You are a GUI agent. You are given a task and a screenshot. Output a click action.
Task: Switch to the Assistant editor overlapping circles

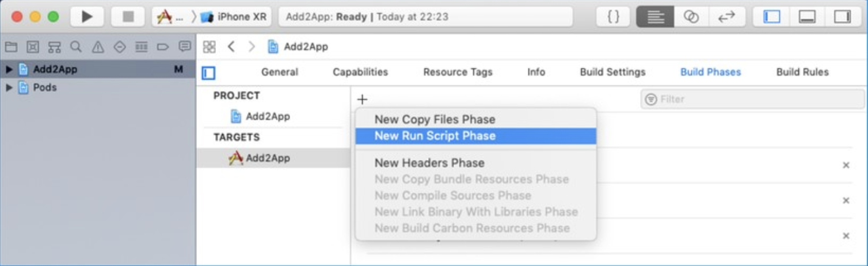click(690, 17)
